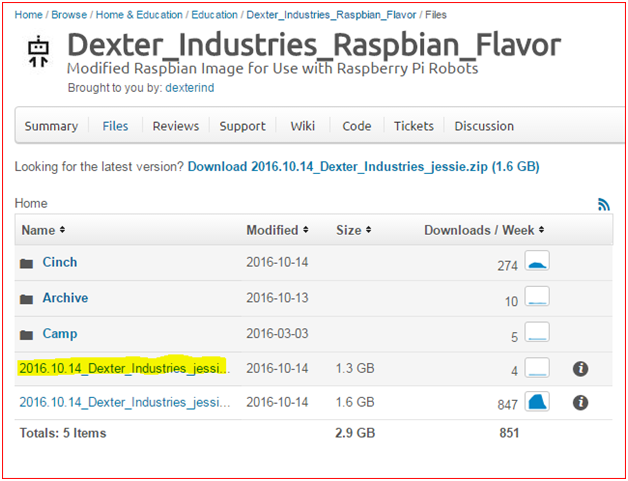Switch to the Summary tab
The image size is (628, 481).
pyautogui.click(x=51, y=126)
